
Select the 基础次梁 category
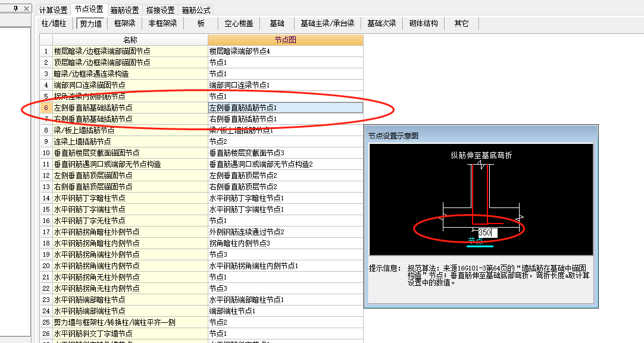click(382, 23)
